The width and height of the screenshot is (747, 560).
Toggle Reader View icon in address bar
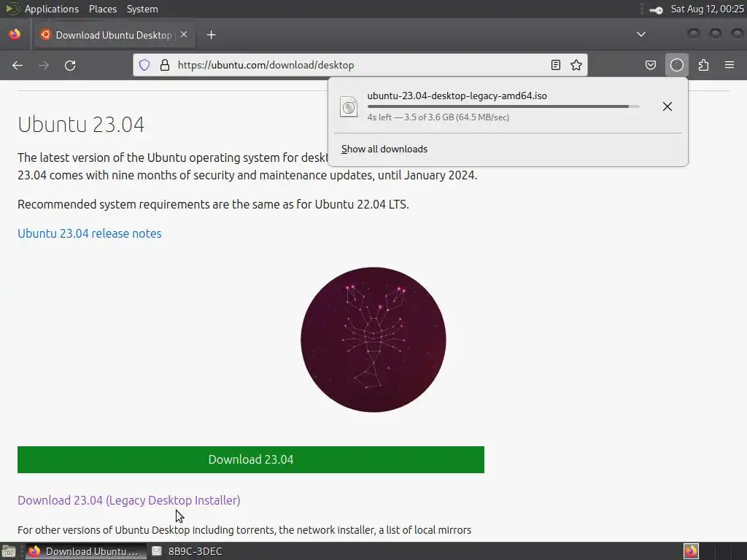pos(555,65)
